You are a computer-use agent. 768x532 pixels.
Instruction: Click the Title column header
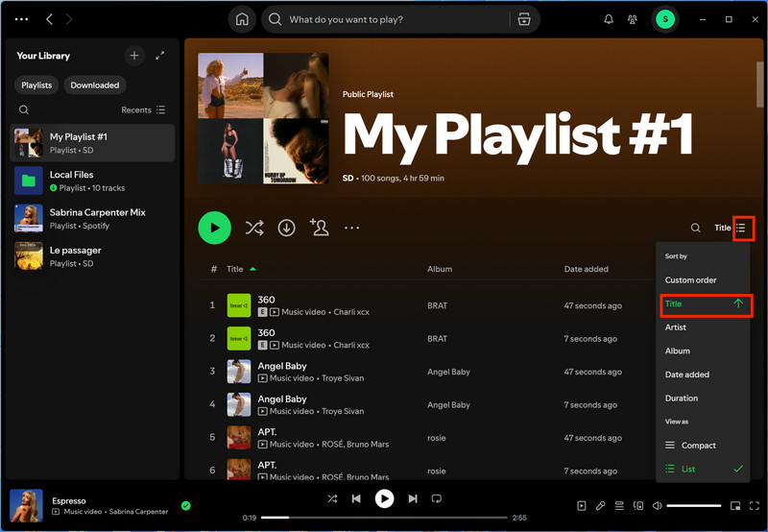(235, 269)
